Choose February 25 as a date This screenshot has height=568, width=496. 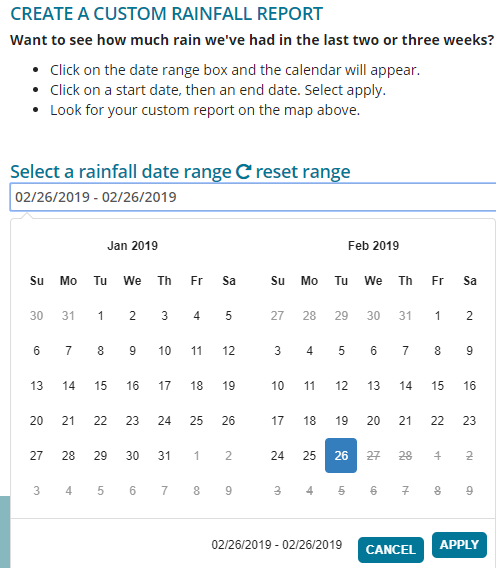(x=309, y=455)
